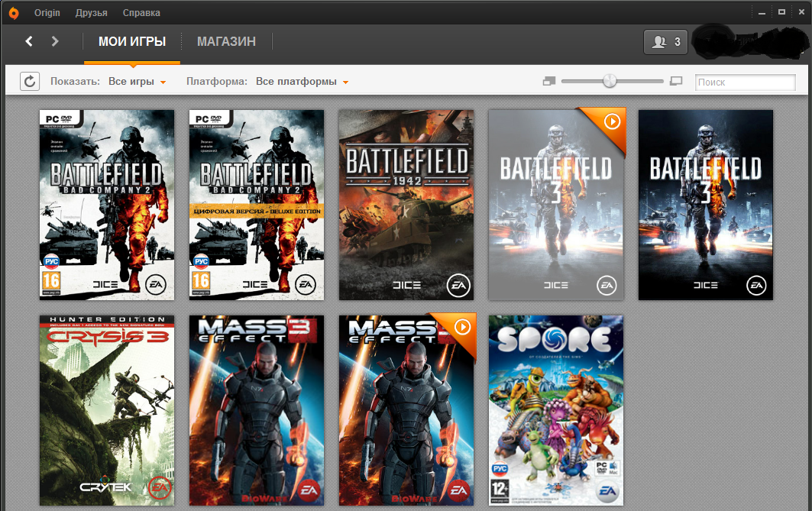The height and width of the screenshot is (511, 812).
Task: Open the friends list button showing 3
Action: point(665,42)
